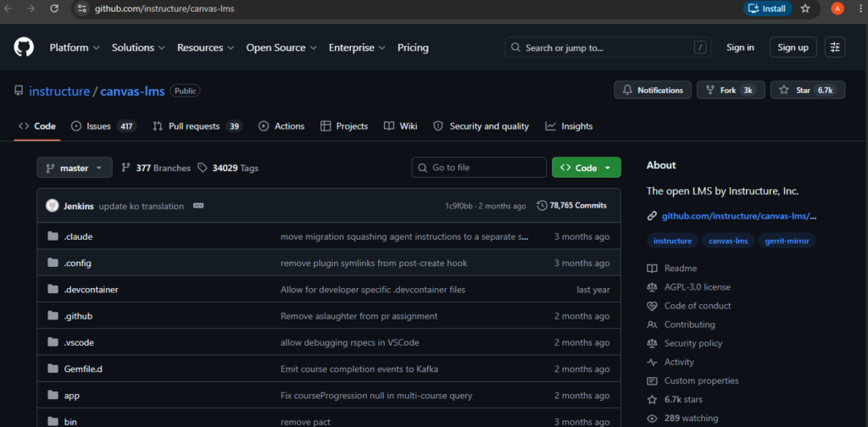
Task: Open the Wiki tab
Action: click(x=400, y=126)
